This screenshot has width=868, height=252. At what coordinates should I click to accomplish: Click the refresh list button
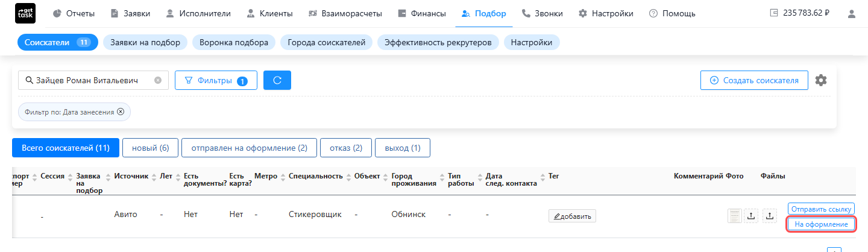(x=277, y=80)
